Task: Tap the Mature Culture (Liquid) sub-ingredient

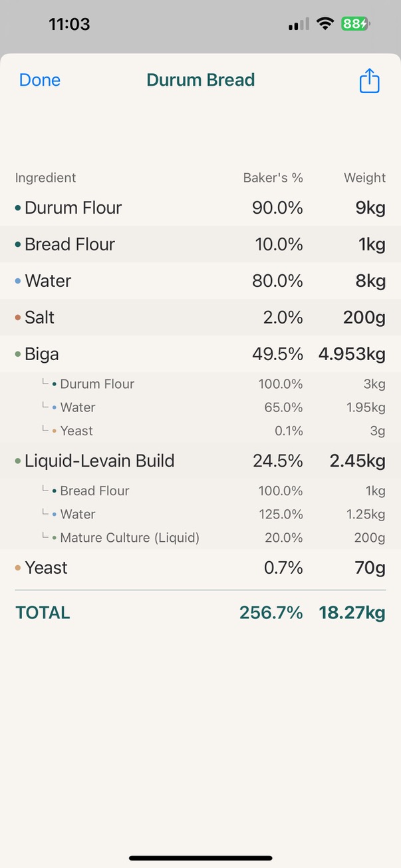Action: pos(130,538)
